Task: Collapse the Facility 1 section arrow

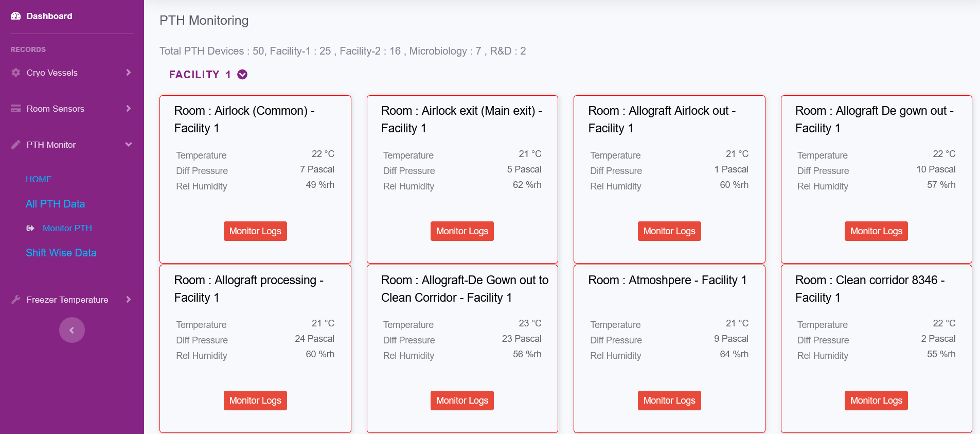Action: (x=242, y=75)
